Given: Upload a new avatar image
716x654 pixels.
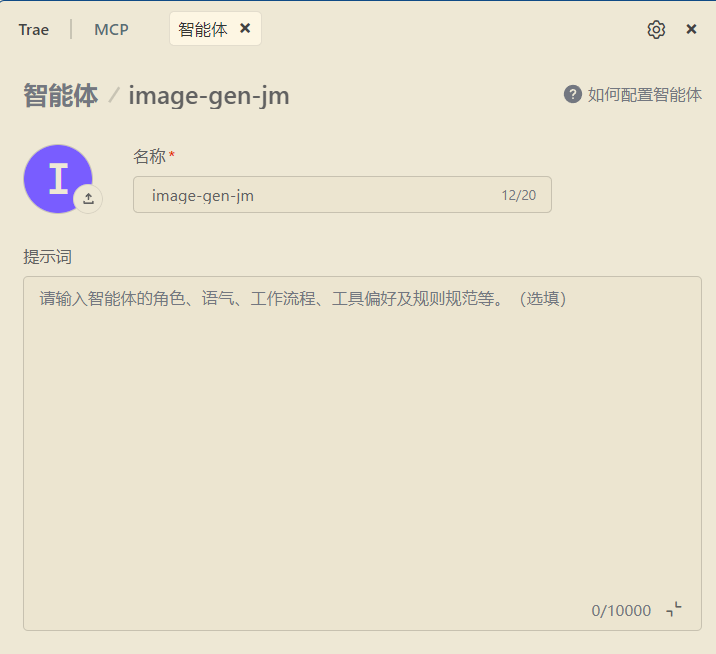Looking at the screenshot, I should [x=88, y=199].
